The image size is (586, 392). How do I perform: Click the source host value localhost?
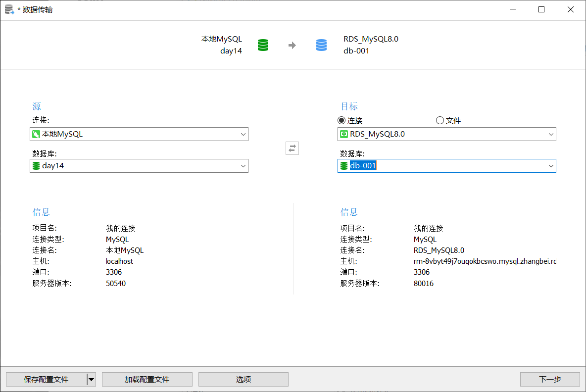pyautogui.click(x=120, y=261)
